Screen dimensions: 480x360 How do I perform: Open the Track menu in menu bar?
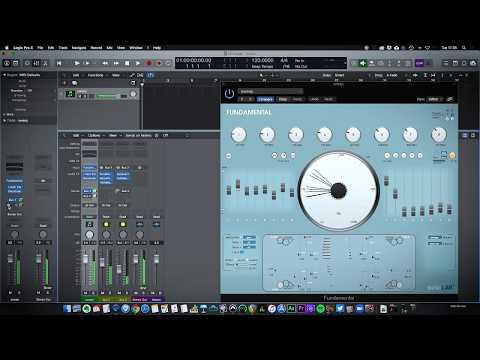(x=63, y=48)
